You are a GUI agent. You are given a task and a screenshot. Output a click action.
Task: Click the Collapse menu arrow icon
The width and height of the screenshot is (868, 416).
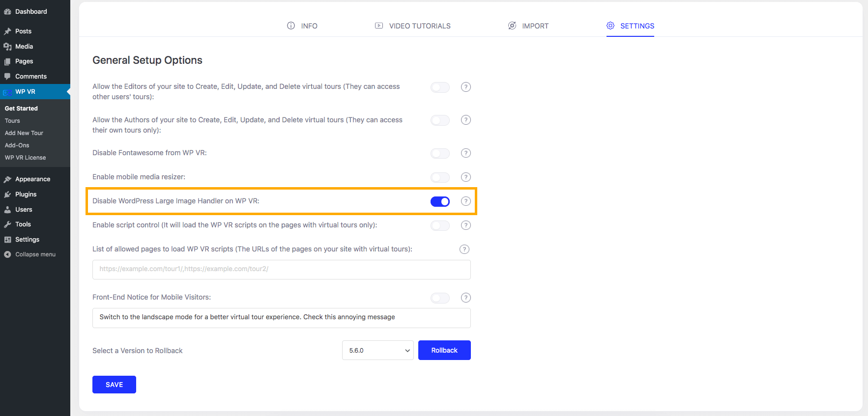7,254
